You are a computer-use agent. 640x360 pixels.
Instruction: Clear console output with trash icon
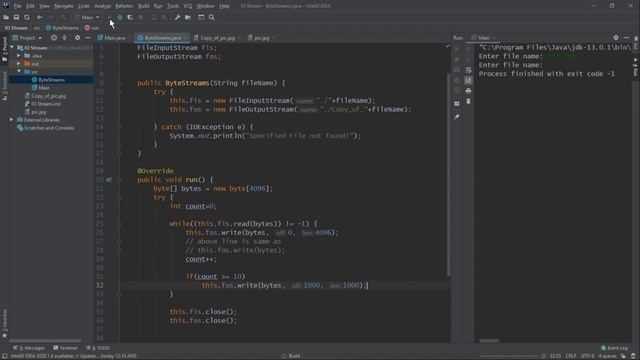coord(468,101)
